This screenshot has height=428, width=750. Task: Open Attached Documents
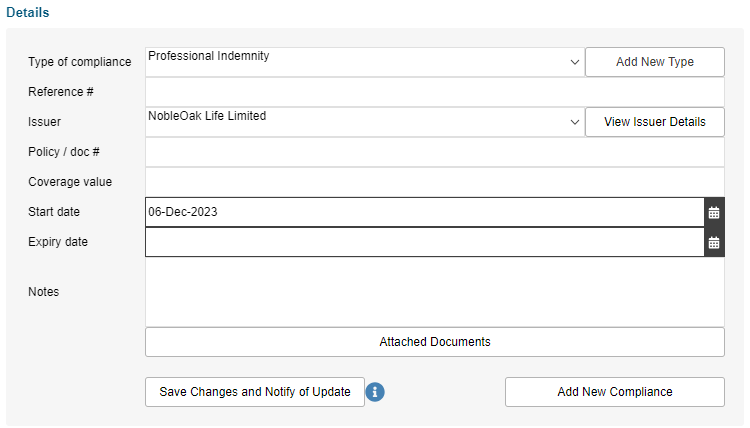pyautogui.click(x=435, y=342)
